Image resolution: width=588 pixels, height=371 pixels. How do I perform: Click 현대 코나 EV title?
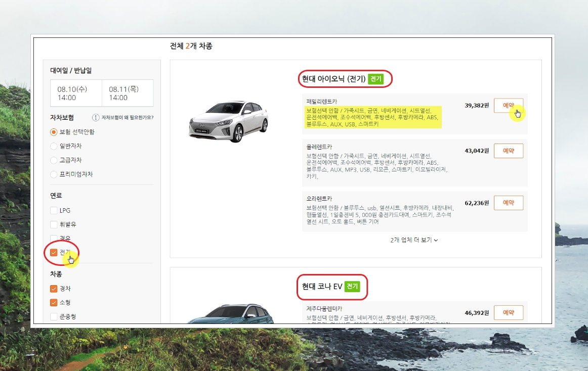coord(322,286)
